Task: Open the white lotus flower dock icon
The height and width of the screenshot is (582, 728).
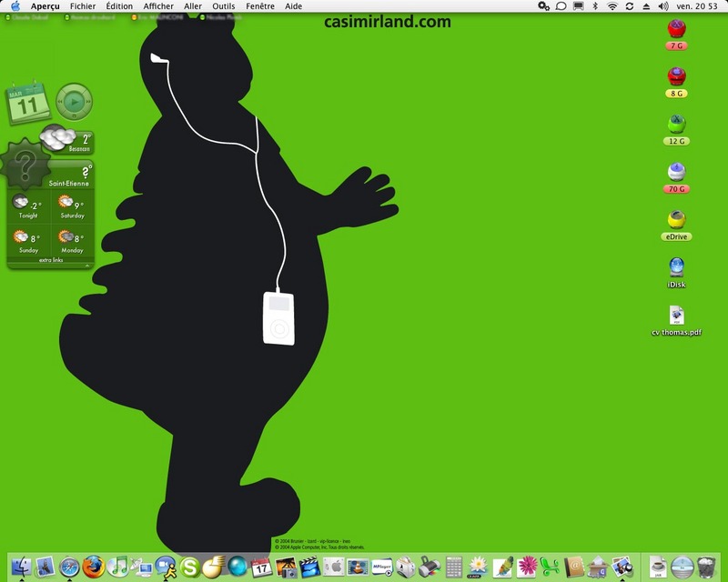Action: pos(478,567)
